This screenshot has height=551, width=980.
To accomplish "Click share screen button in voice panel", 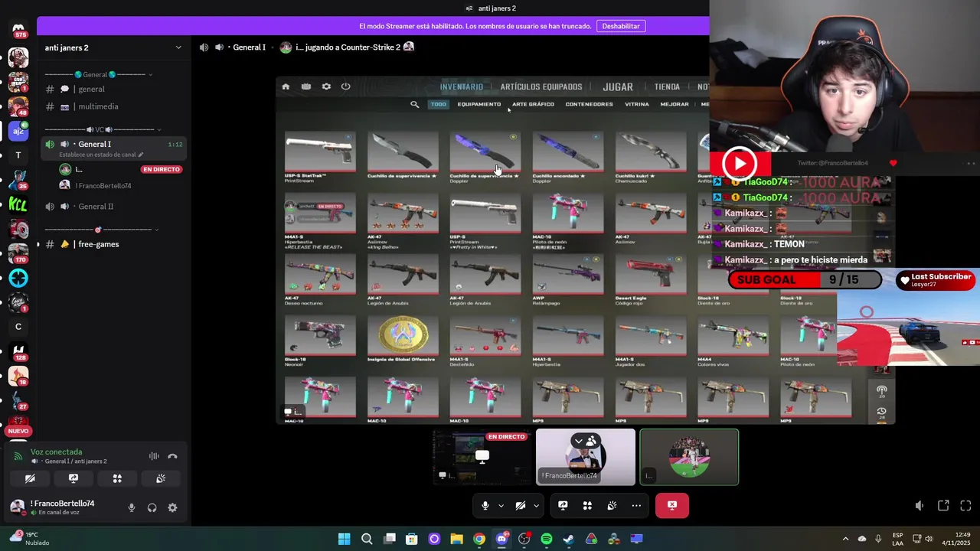I will pyautogui.click(x=73, y=478).
